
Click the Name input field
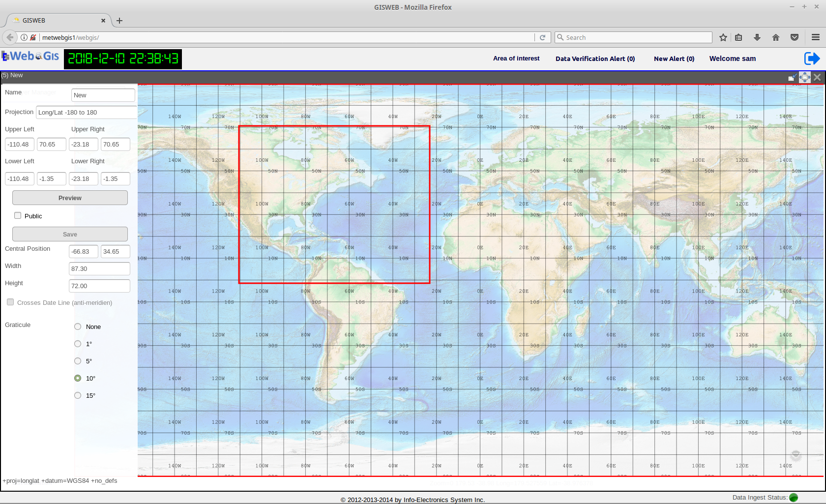pos(103,95)
